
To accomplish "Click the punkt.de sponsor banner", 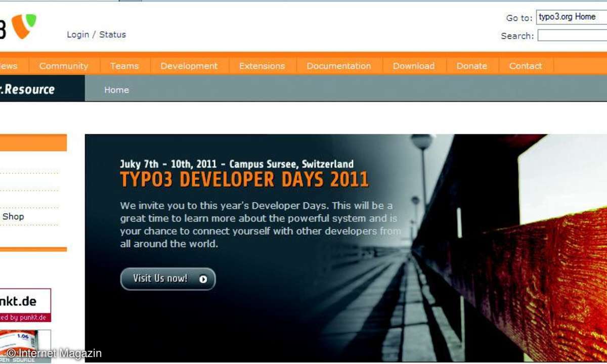I will 25,305.
